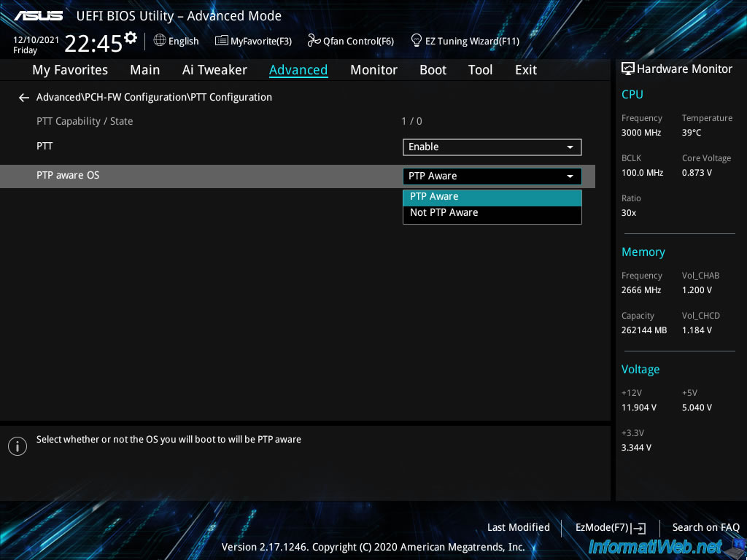Click the PTT dropdown arrow

pos(570,147)
